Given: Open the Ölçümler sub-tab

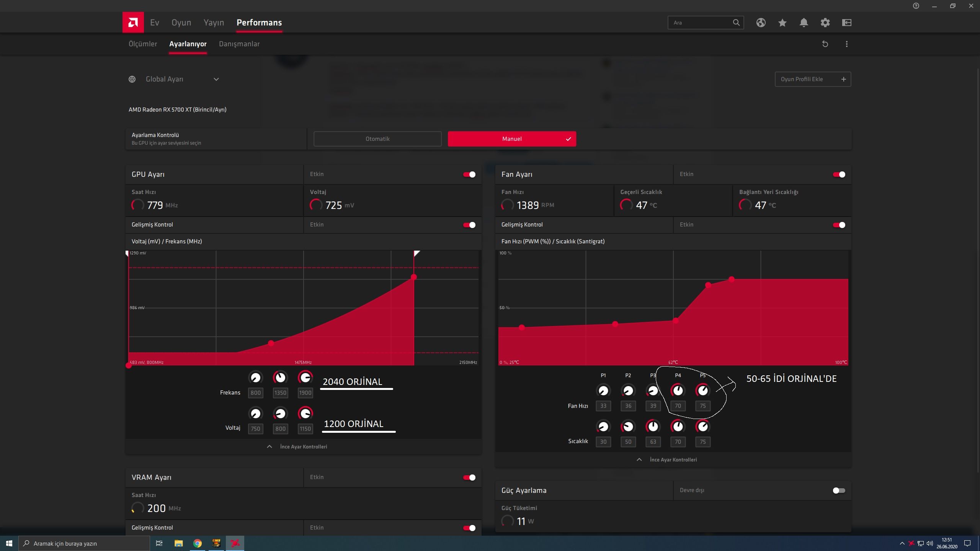Looking at the screenshot, I should click(143, 44).
